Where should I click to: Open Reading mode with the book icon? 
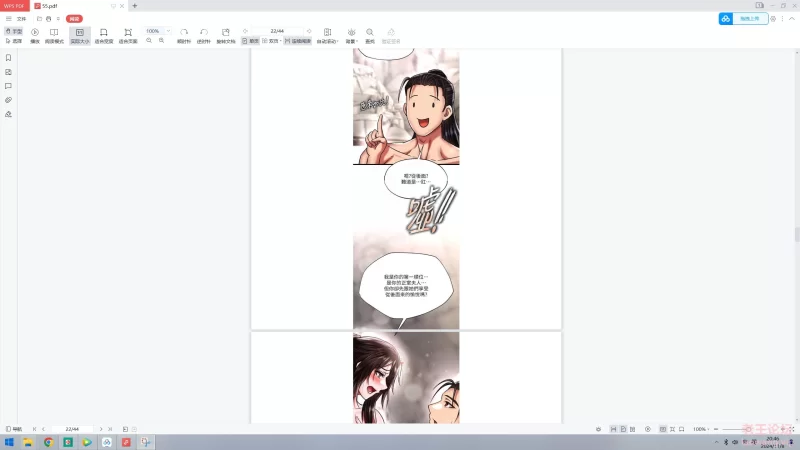tap(54, 36)
